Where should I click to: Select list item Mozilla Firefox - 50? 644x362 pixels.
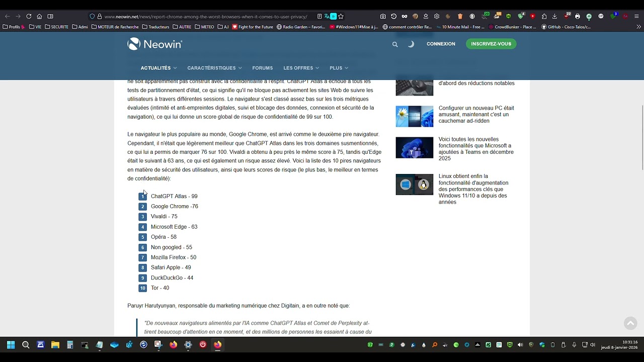174,257
